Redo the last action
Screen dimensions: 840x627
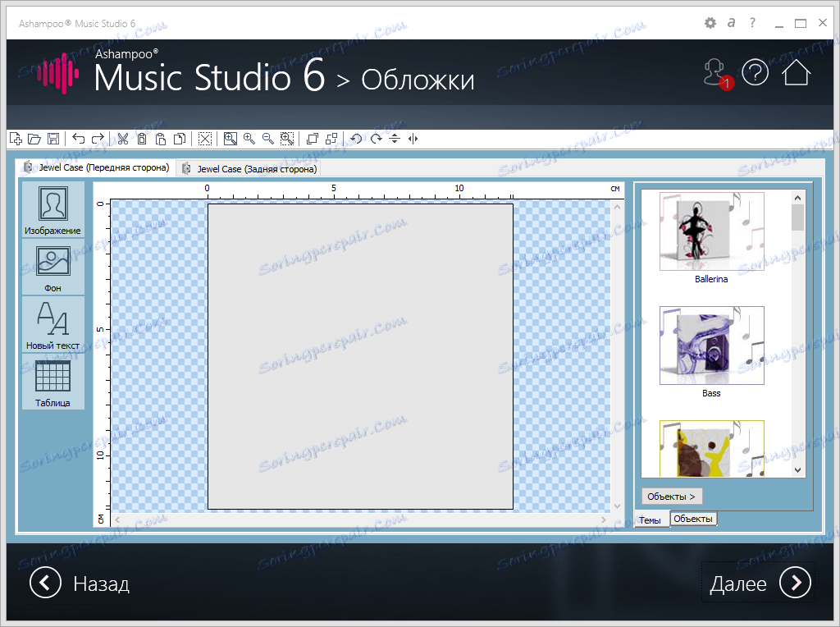click(98, 139)
